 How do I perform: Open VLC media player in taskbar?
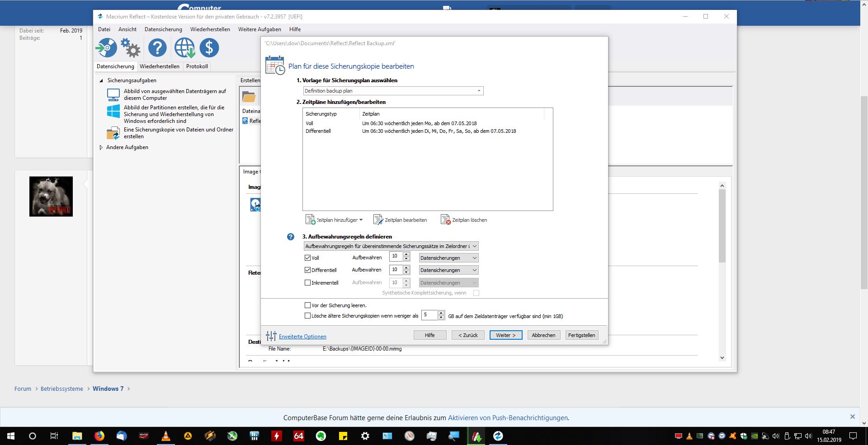(165, 436)
